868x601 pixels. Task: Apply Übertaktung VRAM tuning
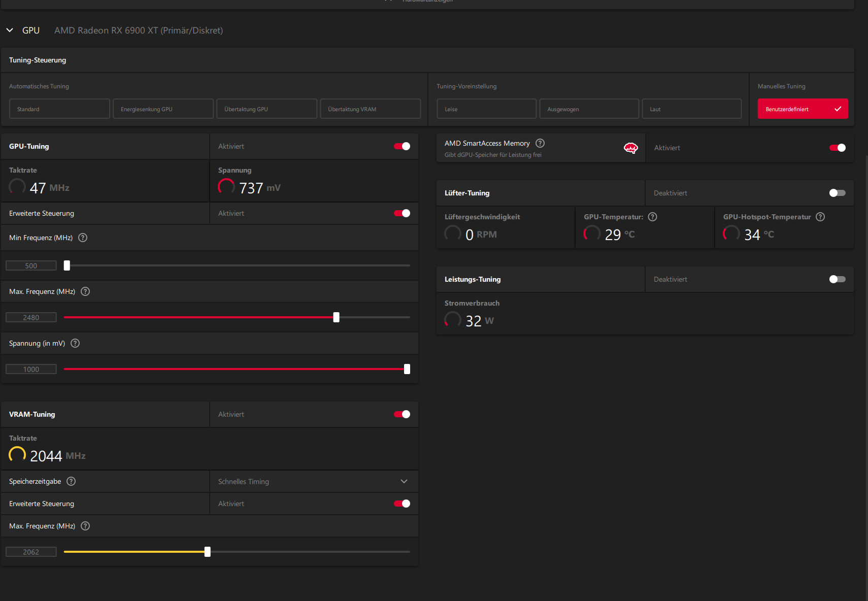click(371, 109)
